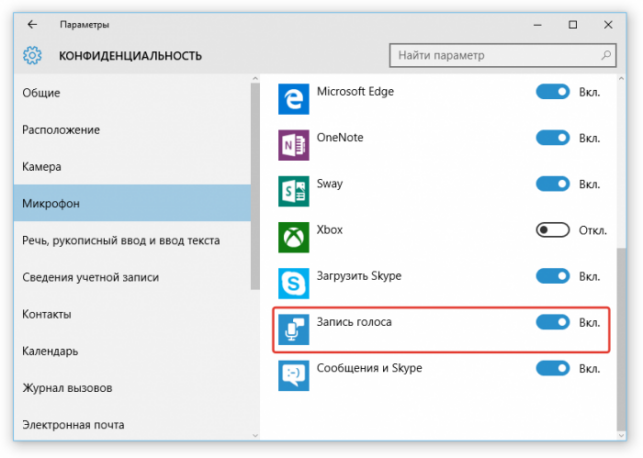Disable microphone access for Microsoft Edge
The image size is (643, 458).
[553, 92]
